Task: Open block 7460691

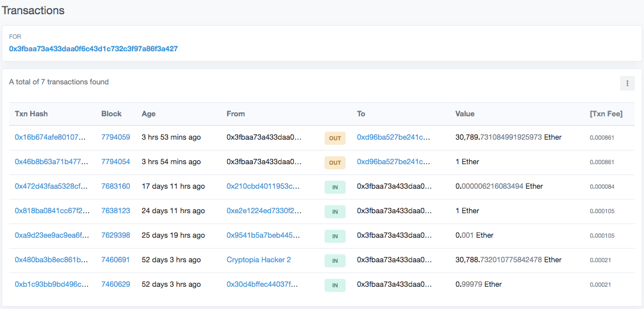Action: point(116,260)
